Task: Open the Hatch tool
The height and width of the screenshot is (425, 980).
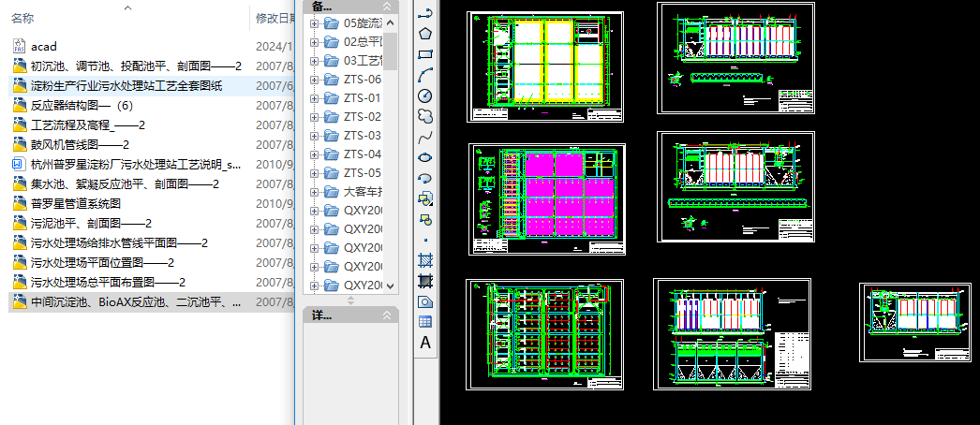Action: click(425, 260)
